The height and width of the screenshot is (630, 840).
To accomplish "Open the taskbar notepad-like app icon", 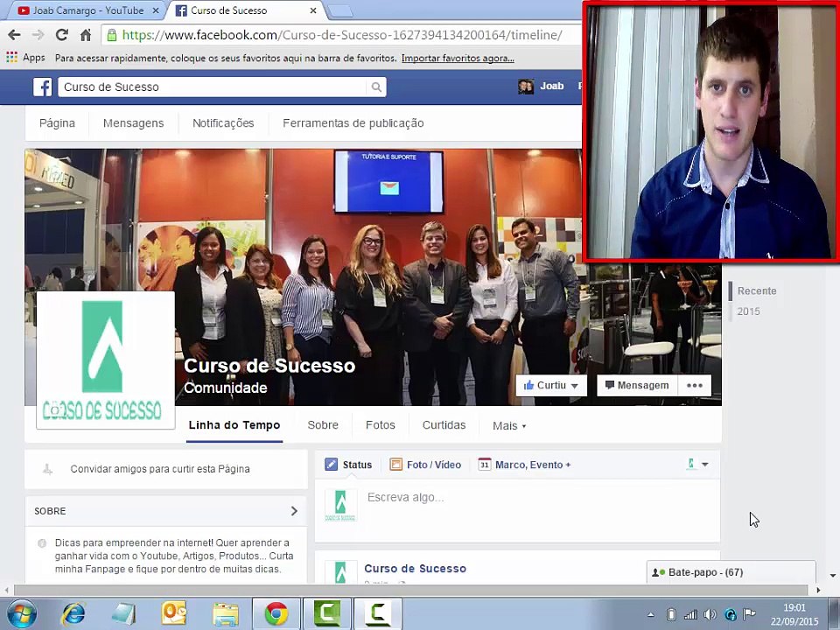I will click(123, 614).
